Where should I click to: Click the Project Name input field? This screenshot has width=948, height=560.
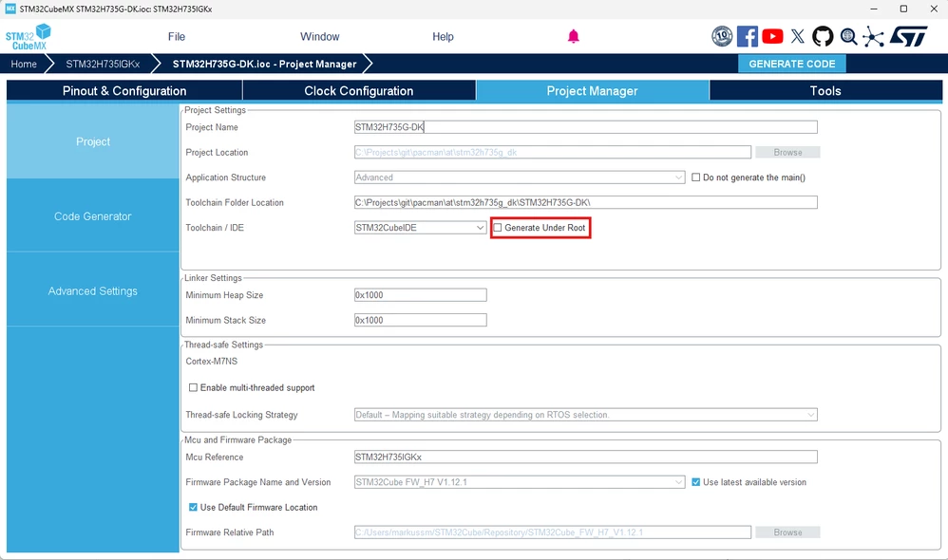click(x=585, y=127)
